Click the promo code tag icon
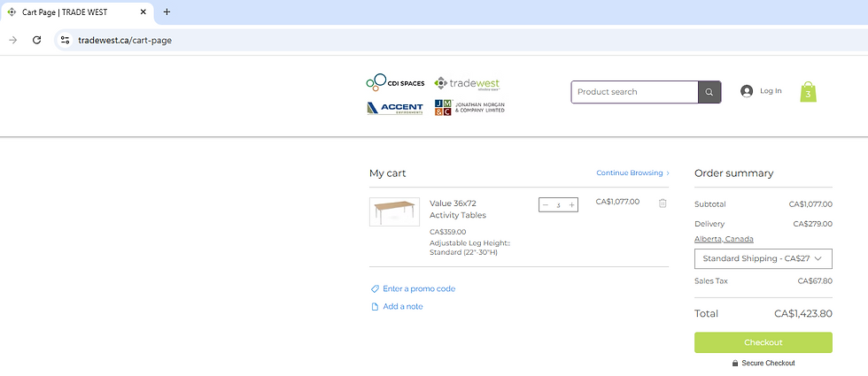Image resolution: width=868 pixels, height=376 pixels. [375, 288]
